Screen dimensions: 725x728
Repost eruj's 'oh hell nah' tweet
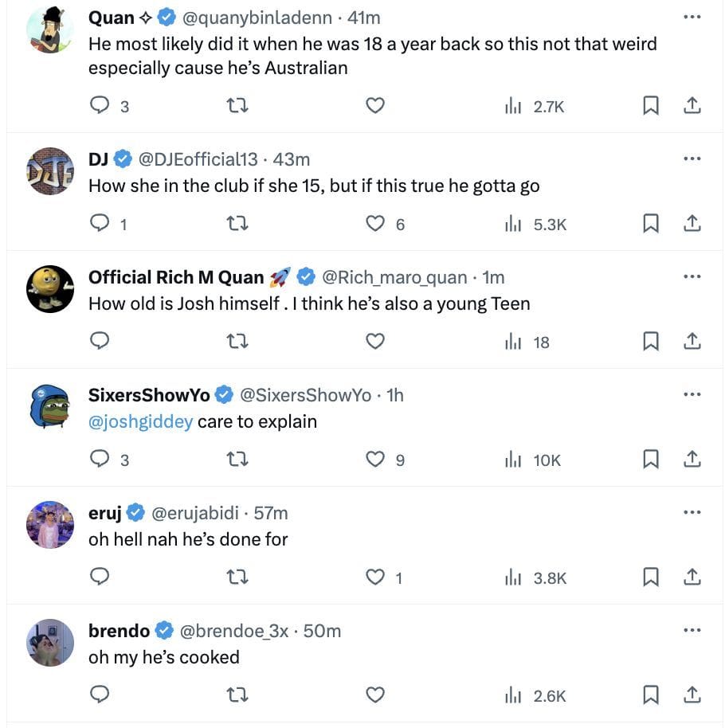pyautogui.click(x=237, y=577)
